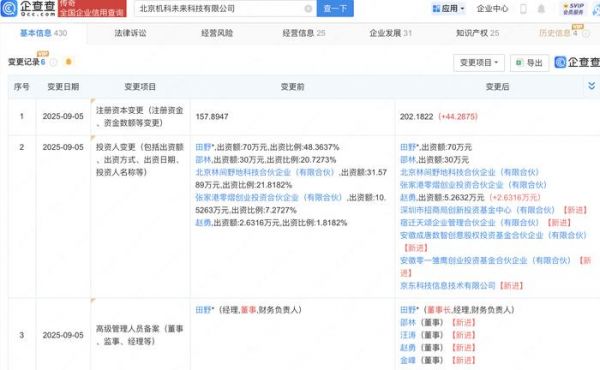Switch to the 基本信息 tab
600x370 pixels.
[x=43, y=33]
